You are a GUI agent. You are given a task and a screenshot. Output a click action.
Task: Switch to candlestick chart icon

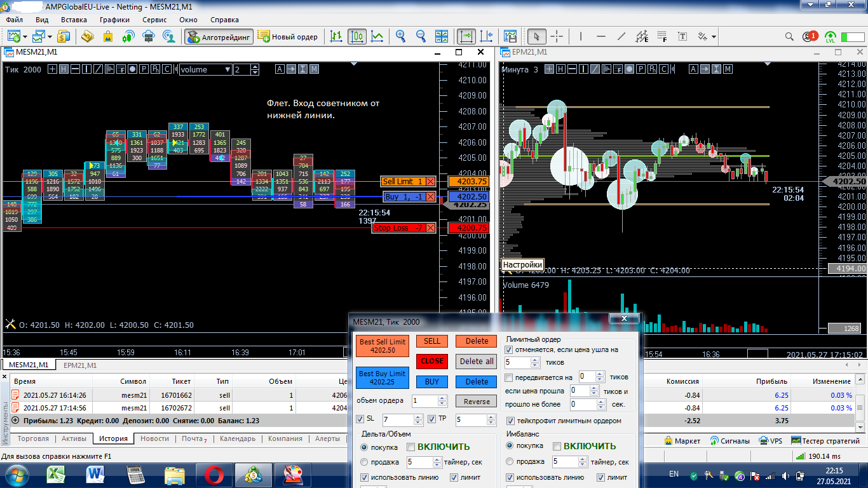point(357,37)
